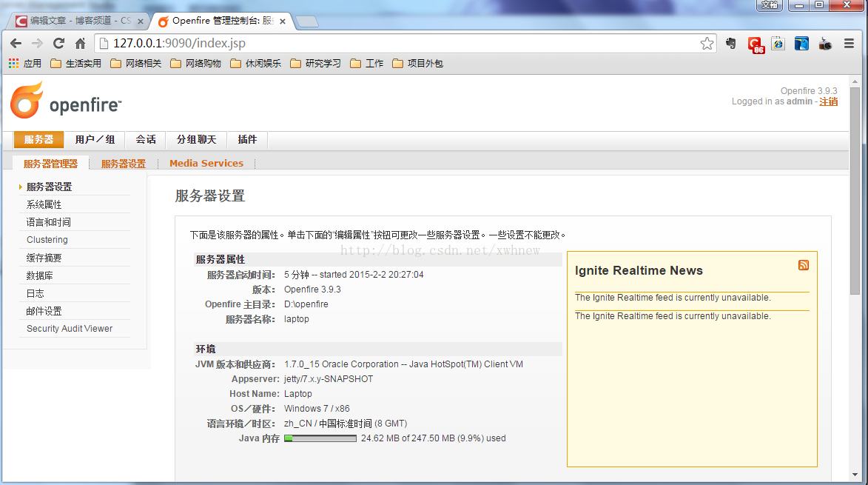868x485 pixels.
Task: Open the 项目外包 bookmark folder
Action: (x=417, y=64)
